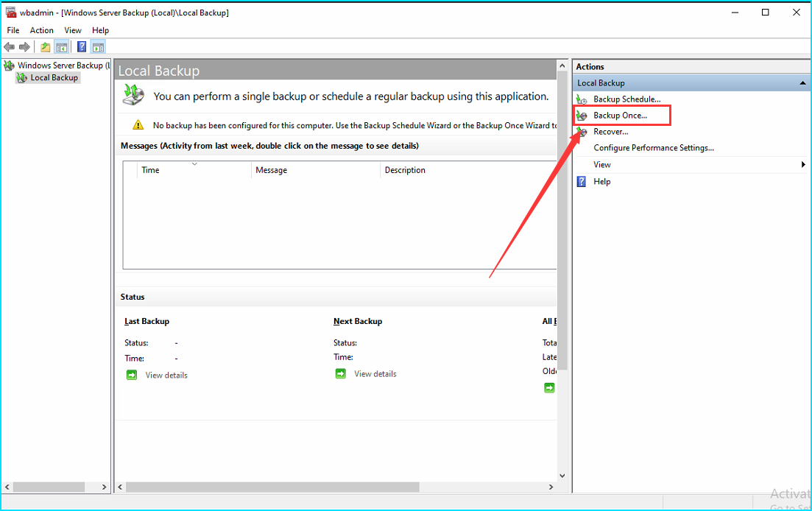Click Help in Actions pane
Screen dimensions: 812x511
click(601, 182)
